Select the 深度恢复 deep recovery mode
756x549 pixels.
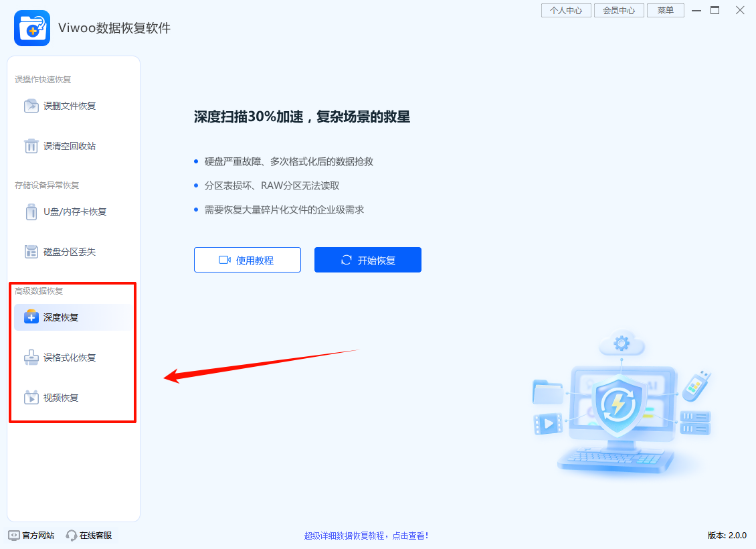[54, 317]
